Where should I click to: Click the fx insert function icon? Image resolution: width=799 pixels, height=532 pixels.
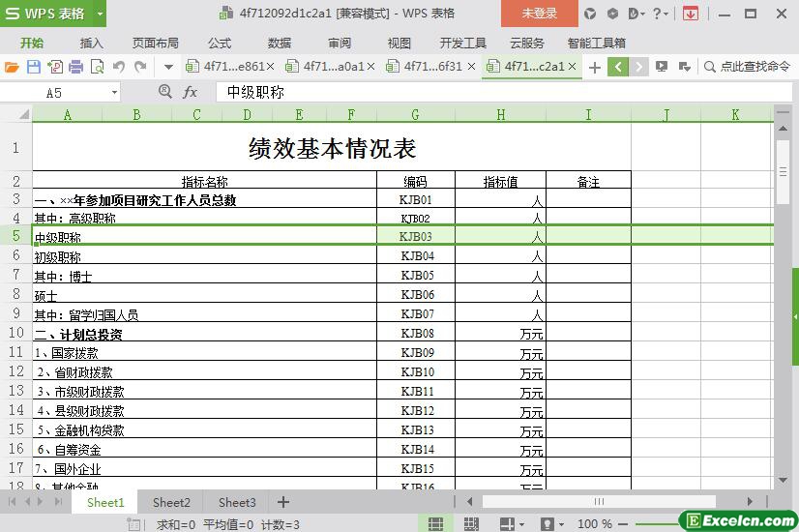pos(190,92)
